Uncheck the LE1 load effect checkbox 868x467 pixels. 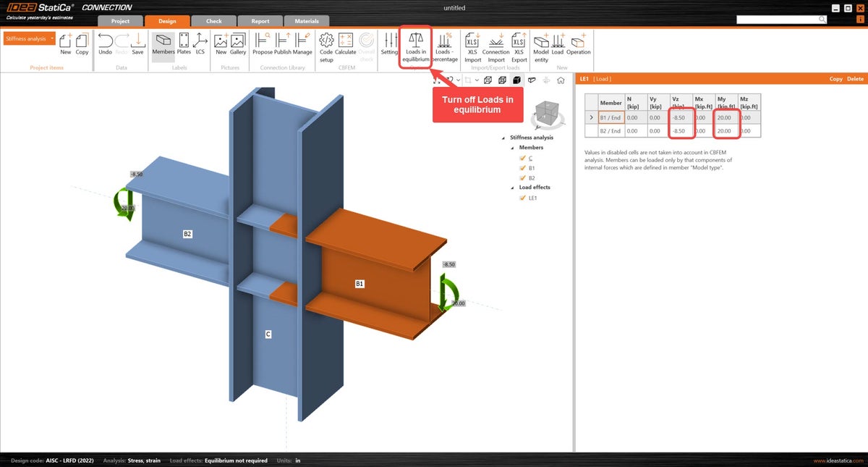coord(523,198)
